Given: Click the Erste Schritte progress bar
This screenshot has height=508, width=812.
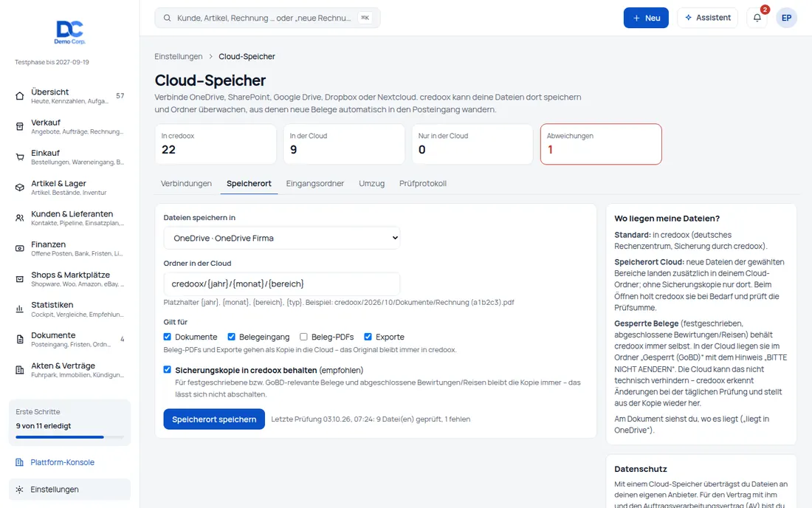Looking at the screenshot, I should pos(69,437).
